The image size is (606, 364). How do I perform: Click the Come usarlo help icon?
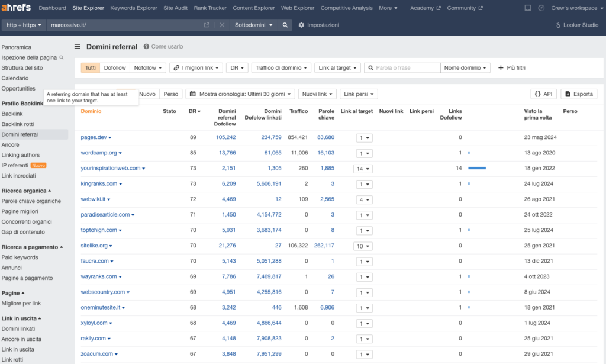coord(146,46)
